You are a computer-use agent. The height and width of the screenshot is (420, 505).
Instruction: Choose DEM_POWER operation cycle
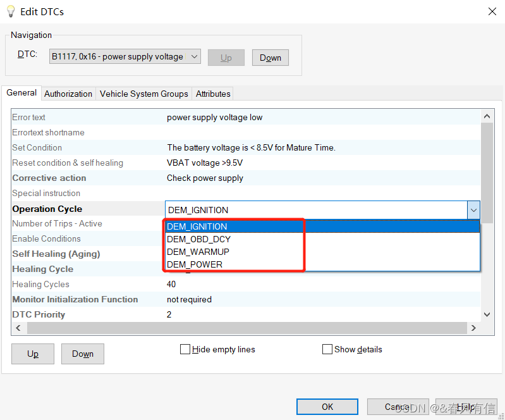[x=322, y=264]
